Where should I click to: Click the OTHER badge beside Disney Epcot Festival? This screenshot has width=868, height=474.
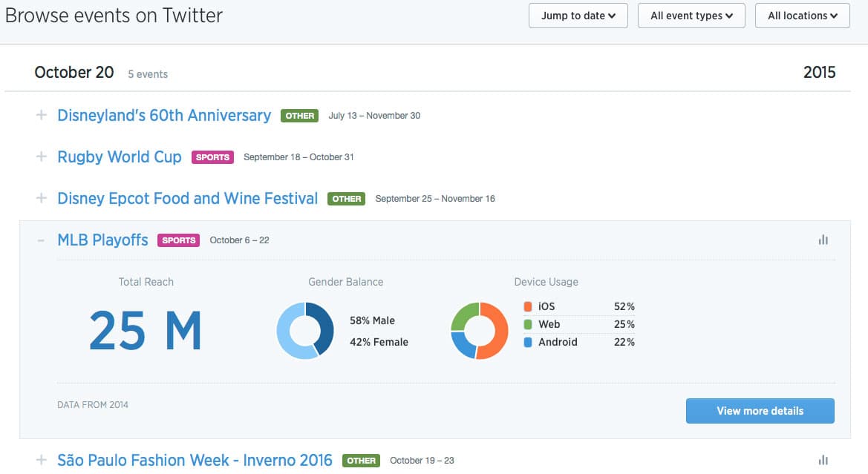[x=346, y=199]
